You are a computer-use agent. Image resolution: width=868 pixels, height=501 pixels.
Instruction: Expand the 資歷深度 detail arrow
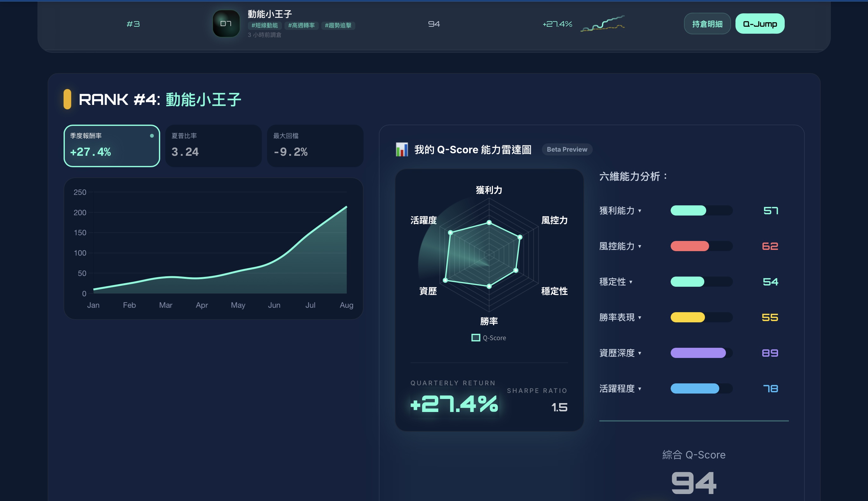tap(639, 353)
